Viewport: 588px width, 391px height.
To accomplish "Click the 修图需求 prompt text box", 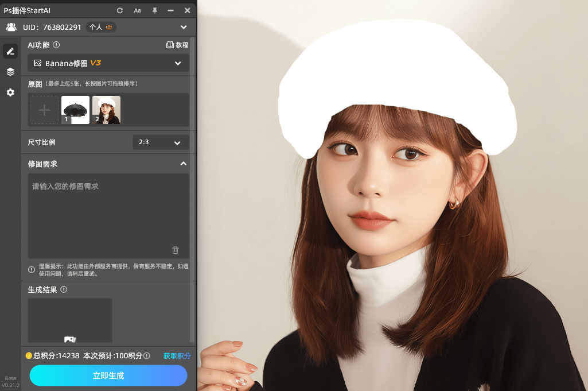I will [108, 212].
